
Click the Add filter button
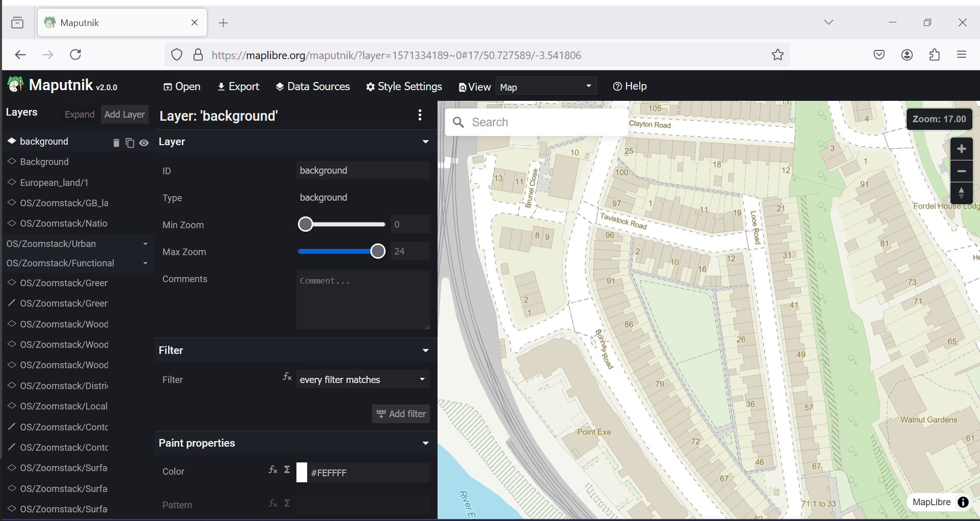tap(401, 414)
